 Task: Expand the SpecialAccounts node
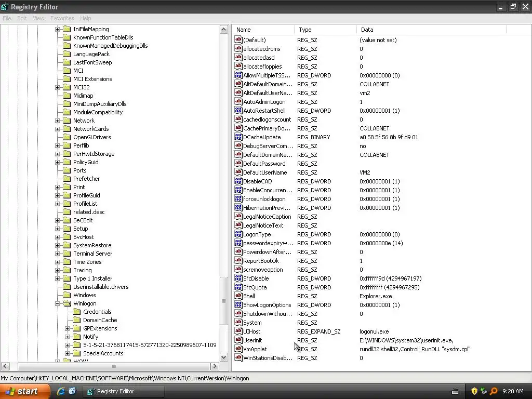(67, 353)
